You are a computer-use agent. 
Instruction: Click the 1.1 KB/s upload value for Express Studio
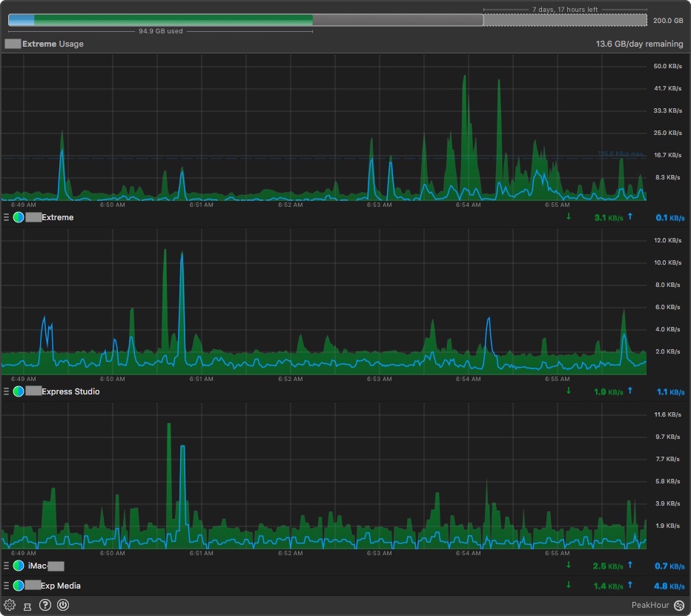(670, 391)
